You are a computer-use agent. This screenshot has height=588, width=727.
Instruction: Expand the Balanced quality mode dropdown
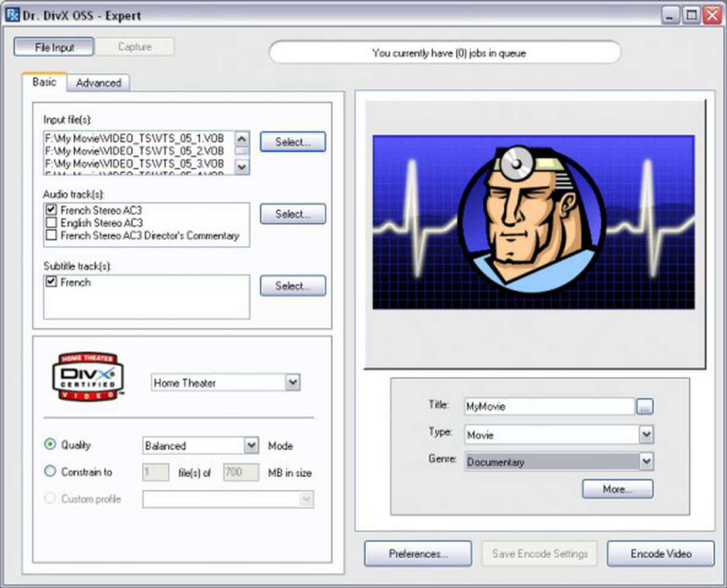coord(251,446)
